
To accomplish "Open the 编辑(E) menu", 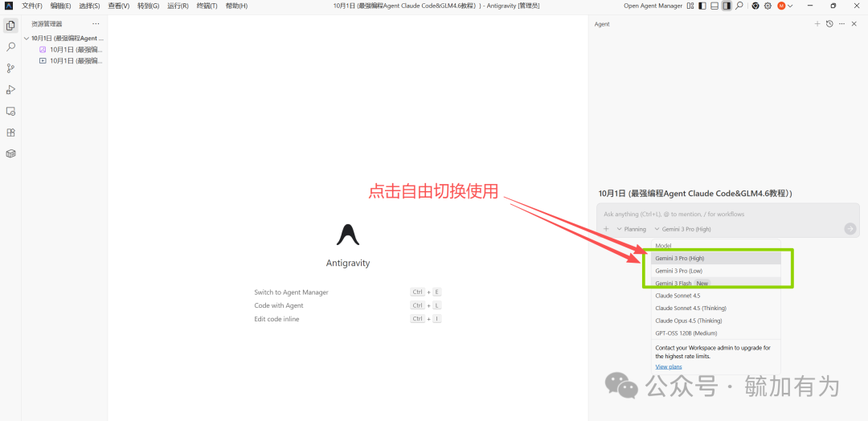I will (x=60, y=6).
